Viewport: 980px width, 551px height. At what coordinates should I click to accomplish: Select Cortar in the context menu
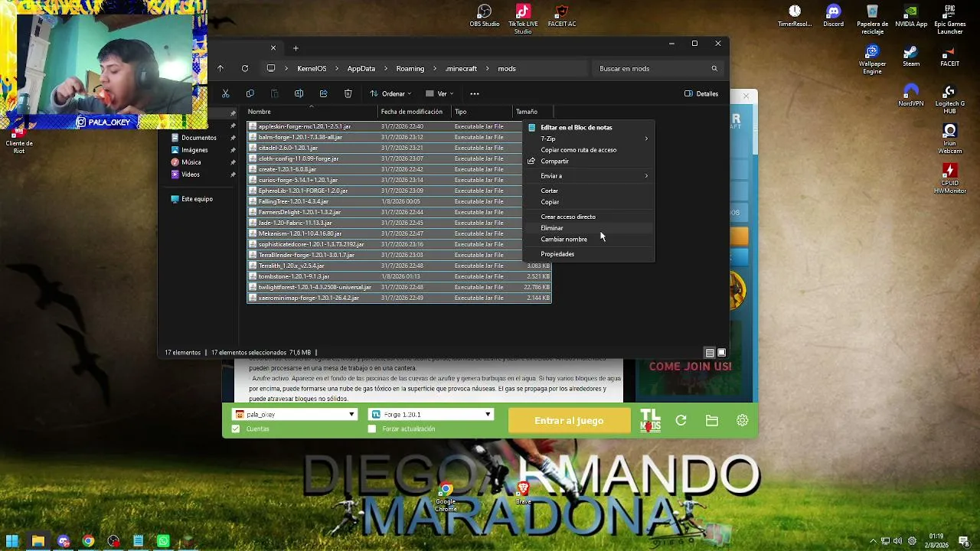[589, 191]
